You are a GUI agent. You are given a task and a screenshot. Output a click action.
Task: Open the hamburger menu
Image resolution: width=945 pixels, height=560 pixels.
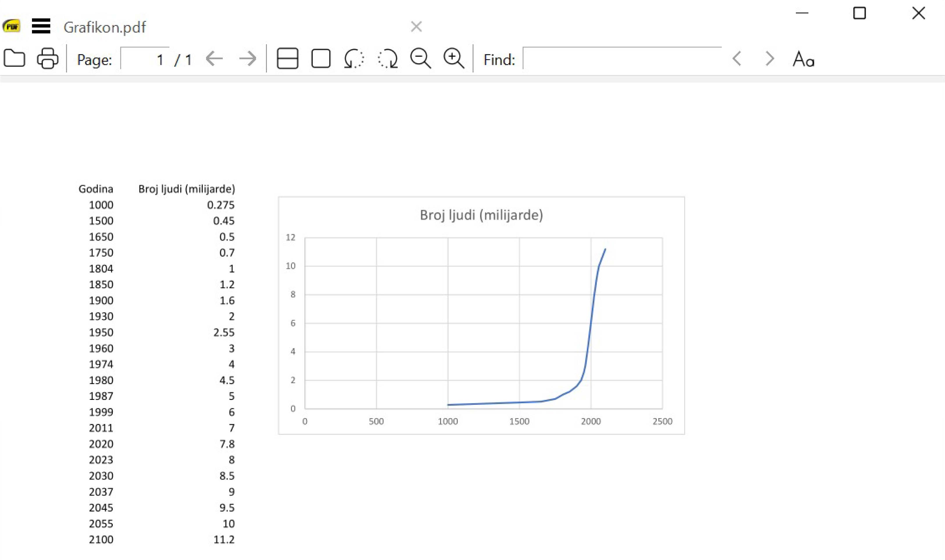click(x=41, y=26)
